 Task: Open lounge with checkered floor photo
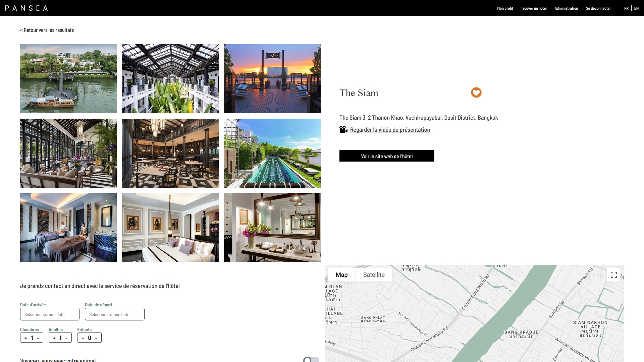[68, 153]
